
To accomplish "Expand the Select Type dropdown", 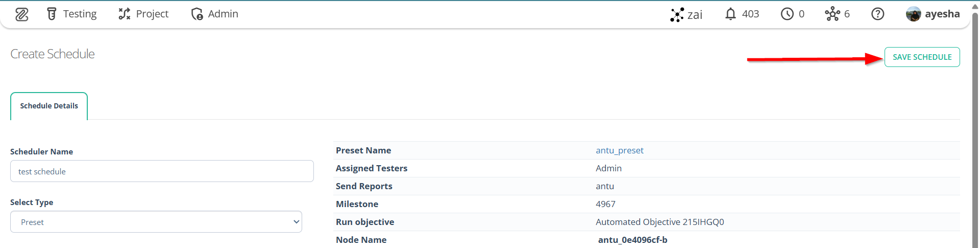I will point(156,222).
